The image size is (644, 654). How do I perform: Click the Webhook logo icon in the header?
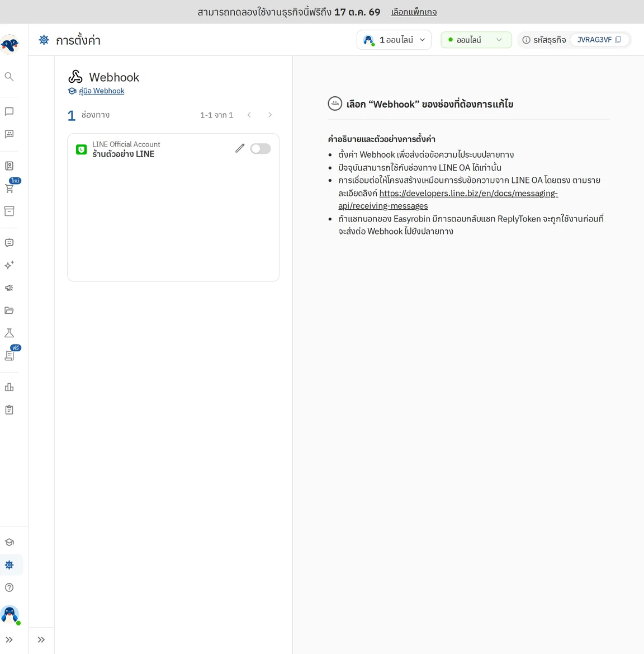coord(75,77)
